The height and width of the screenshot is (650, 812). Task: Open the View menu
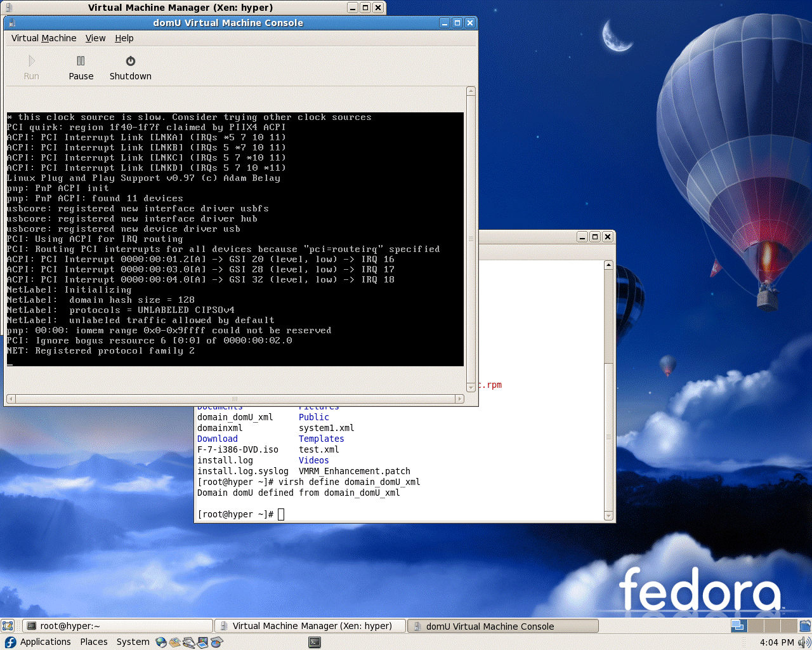(96, 38)
